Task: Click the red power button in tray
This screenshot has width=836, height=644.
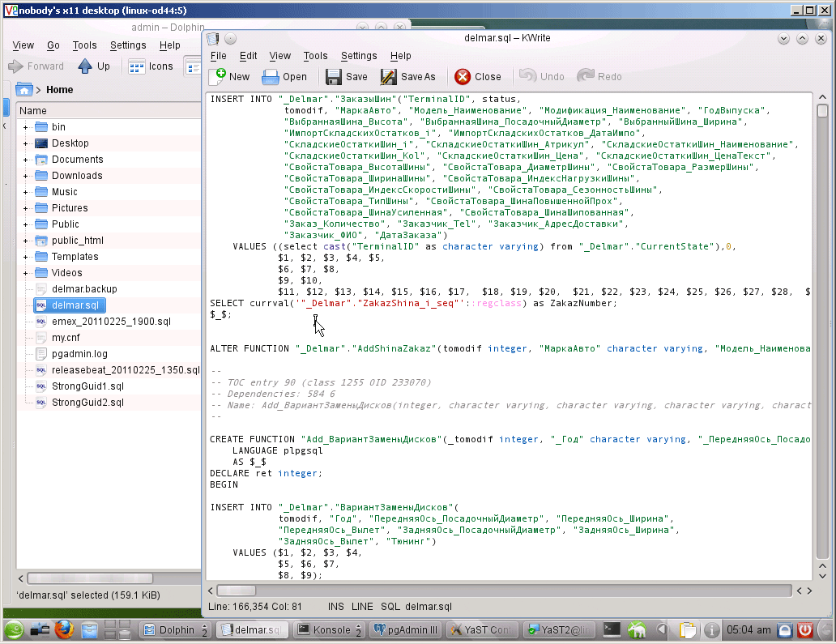Action: click(806, 629)
